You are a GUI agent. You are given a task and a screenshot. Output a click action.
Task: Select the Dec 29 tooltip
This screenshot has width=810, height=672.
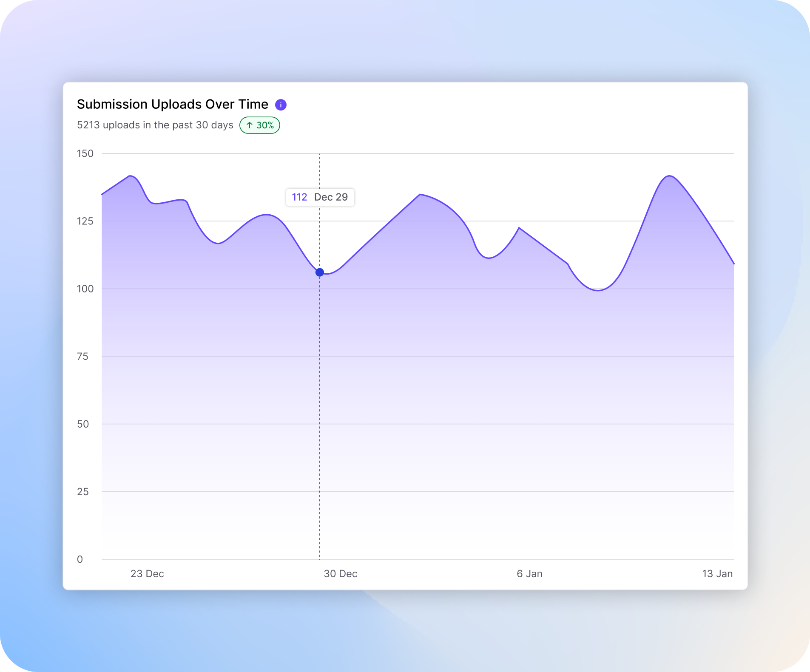tap(320, 197)
